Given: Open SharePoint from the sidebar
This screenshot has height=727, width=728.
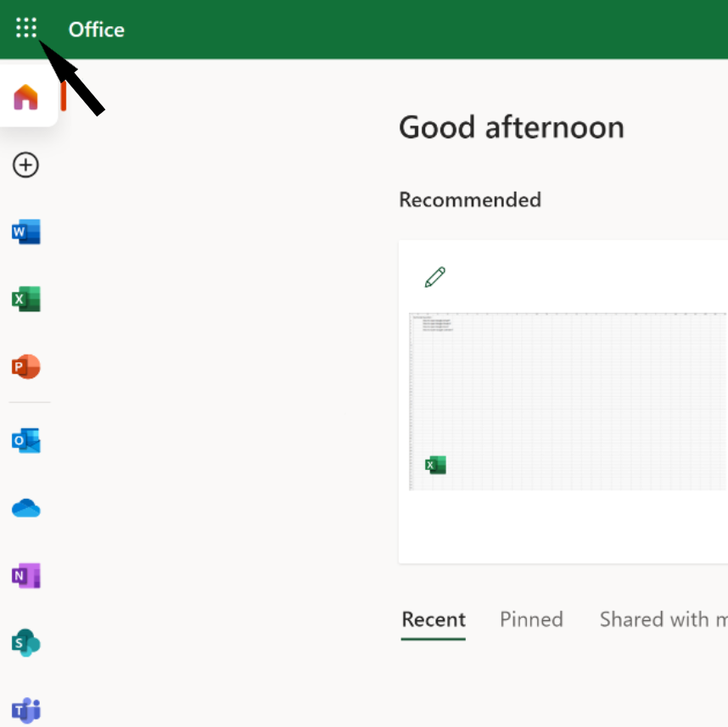Looking at the screenshot, I should pos(26,643).
